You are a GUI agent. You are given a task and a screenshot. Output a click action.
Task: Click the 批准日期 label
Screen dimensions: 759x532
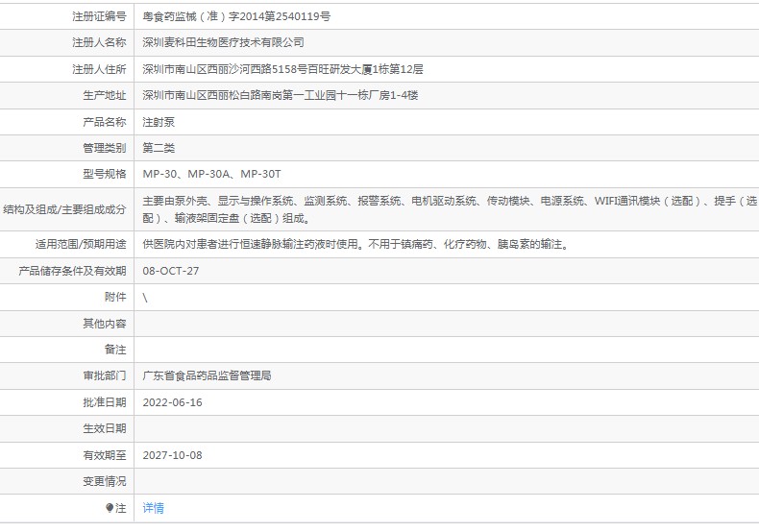[x=105, y=402]
